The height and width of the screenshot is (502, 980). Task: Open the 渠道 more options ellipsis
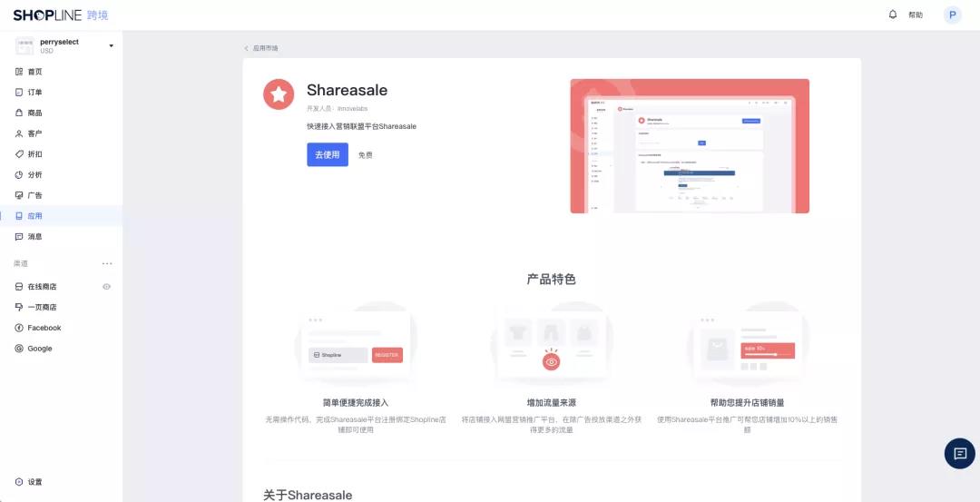click(107, 264)
